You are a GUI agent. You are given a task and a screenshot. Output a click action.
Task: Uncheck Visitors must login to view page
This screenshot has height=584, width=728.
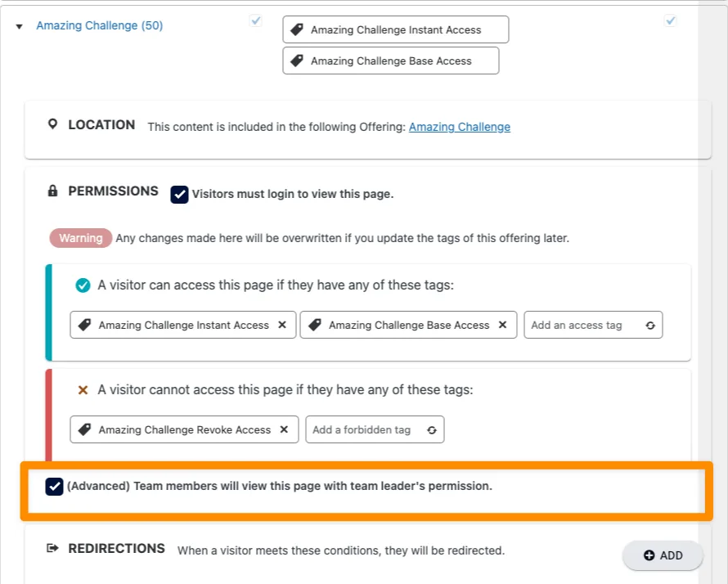click(179, 195)
